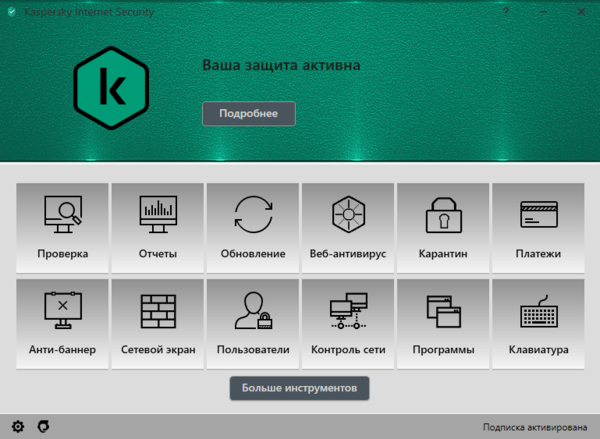Open the Карантин quarantine tile

coord(443,228)
